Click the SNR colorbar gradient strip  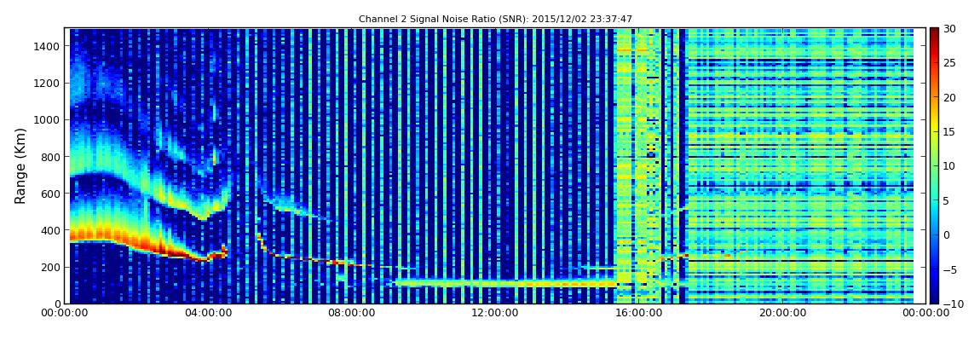pyautogui.click(x=934, y=165)
